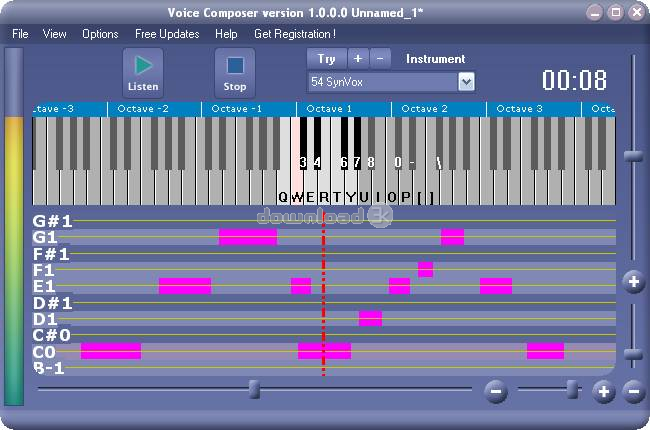Click the E1 row label
650x430 pixels.
pyautogui.click(x=44, y=287)
